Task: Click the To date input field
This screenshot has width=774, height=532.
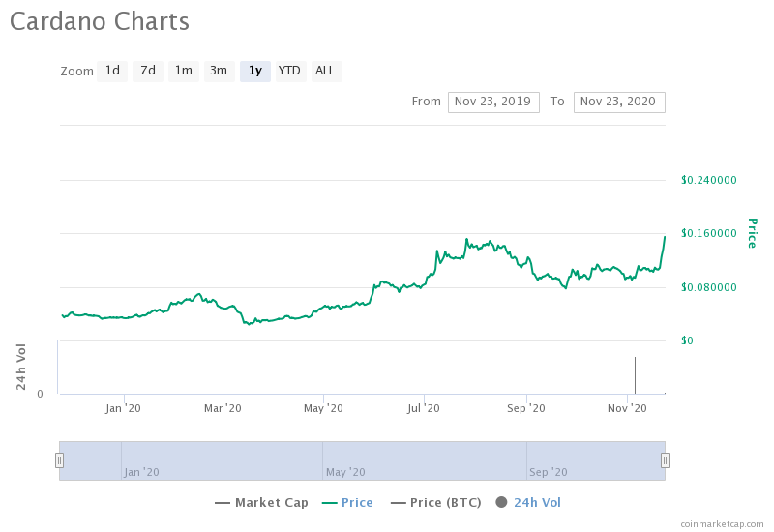Action: (x=618, y=102)
